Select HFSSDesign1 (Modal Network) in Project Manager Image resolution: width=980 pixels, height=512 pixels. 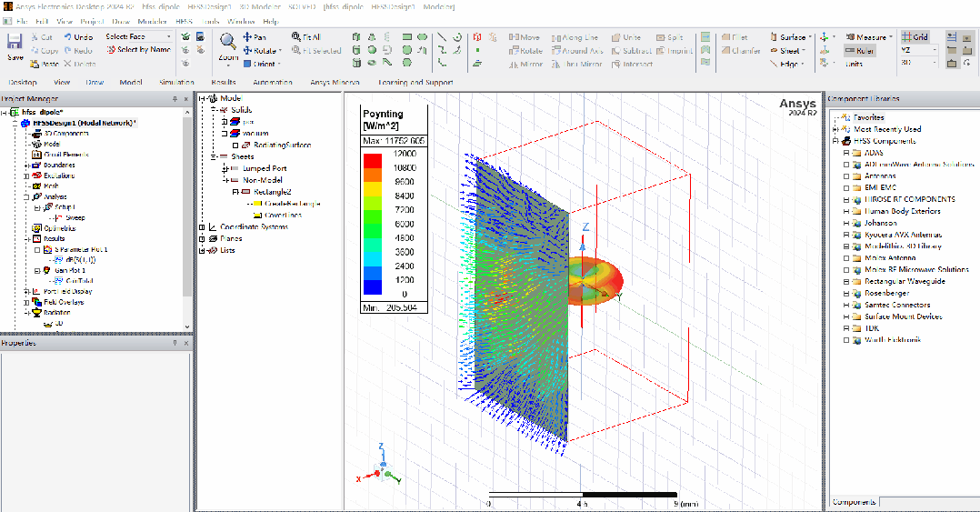[x=83, y=123]
